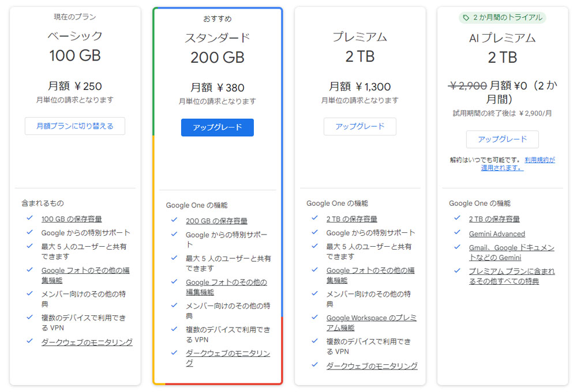Click the おすすめ label
Image resolution: width=577 pixels, height=392 pixels.
click(x=217, y=19)
